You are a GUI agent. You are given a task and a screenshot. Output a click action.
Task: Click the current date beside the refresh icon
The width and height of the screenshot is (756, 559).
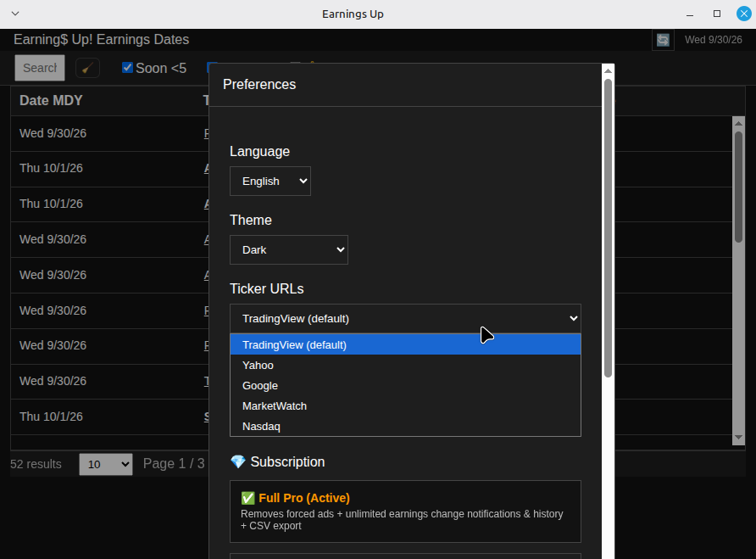point(714,40)
